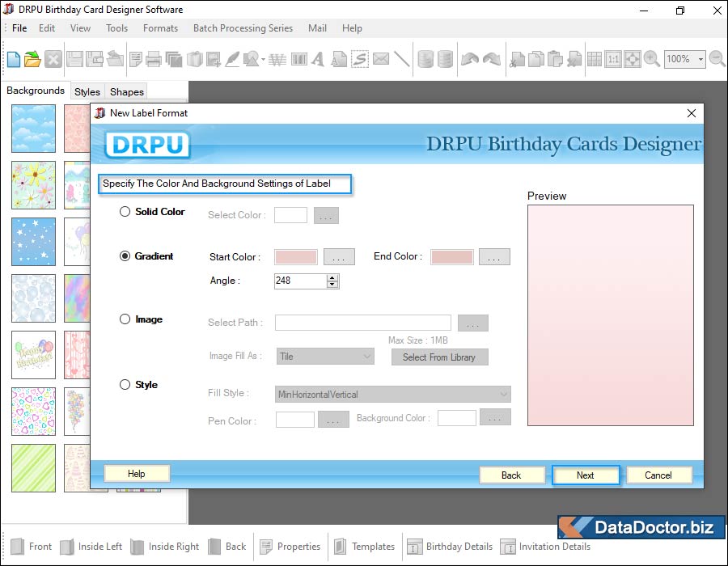Click the Print icon in toolbar

(x=154, y=59)
